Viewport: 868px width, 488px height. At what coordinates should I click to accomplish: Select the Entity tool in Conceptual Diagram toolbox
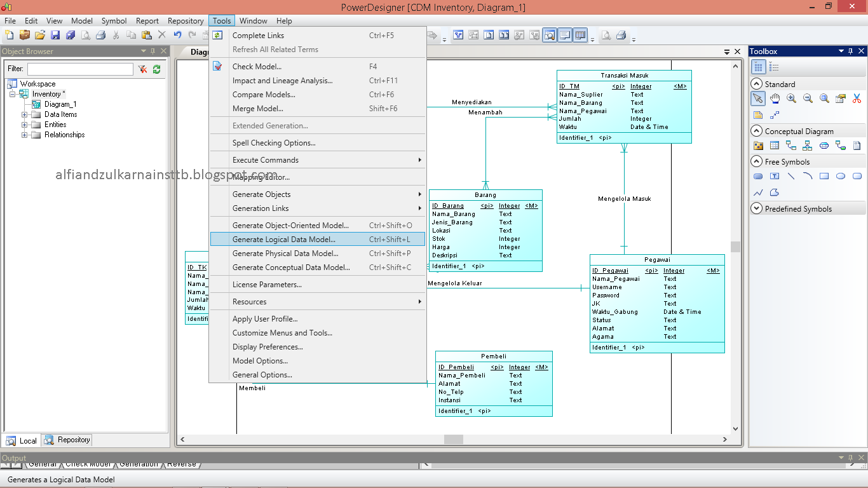click(x=774, y=146)
